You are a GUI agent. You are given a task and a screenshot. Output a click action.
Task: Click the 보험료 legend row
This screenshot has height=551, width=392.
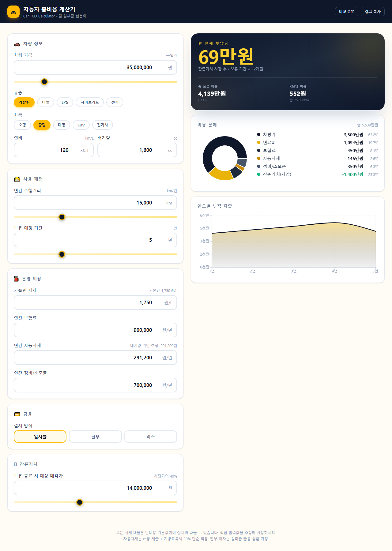318,151
